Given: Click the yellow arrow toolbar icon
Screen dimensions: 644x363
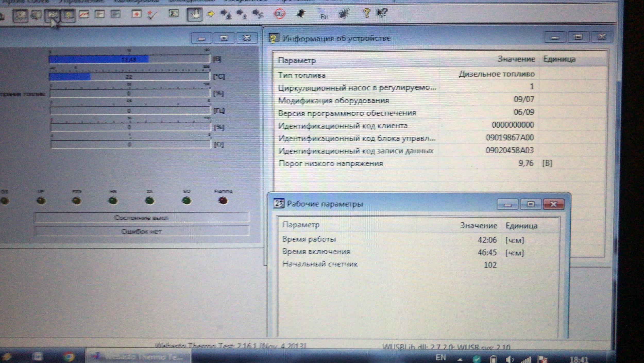Looking at the screenshot, I should pos(211,13).
